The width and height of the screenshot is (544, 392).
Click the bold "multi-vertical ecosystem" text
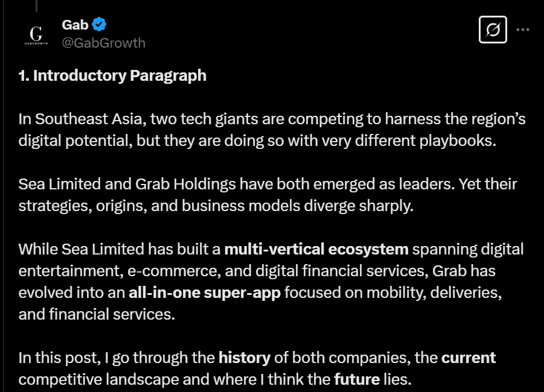[316, 248]
